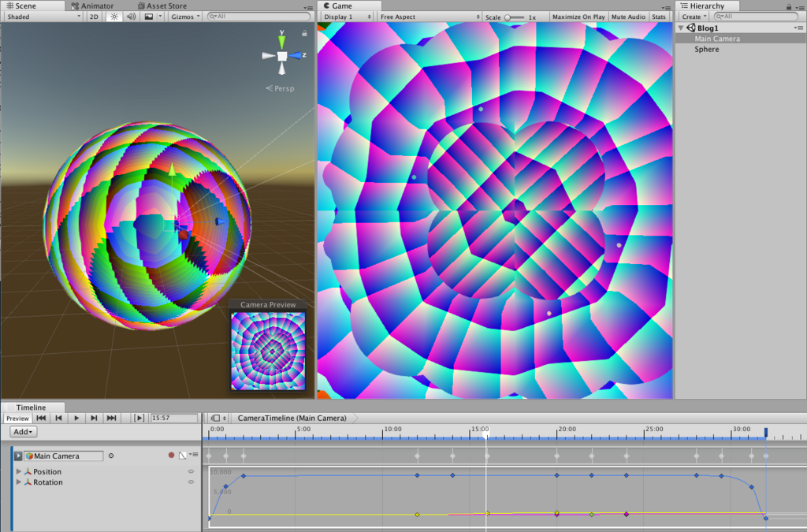Toggle scene audio speaker icon
Screen dimensions: 807x532
(132, 17)
